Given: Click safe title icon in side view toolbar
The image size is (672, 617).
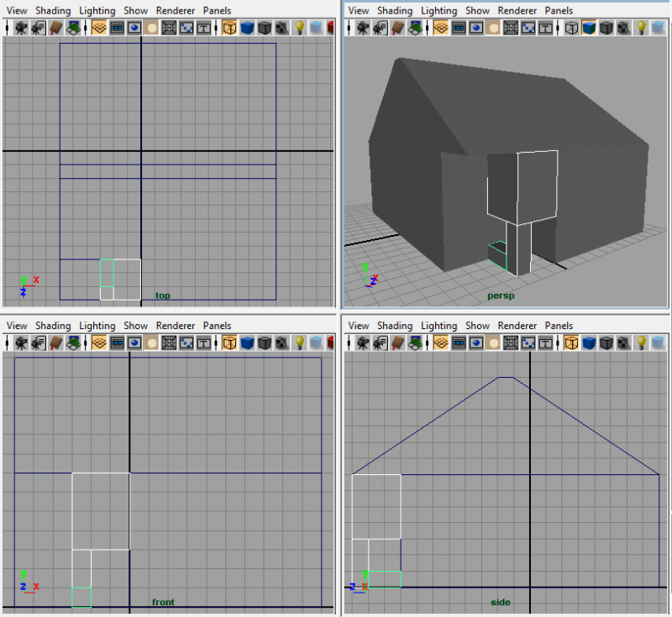Looking at the screenshot, I should [x=545, y=342].
